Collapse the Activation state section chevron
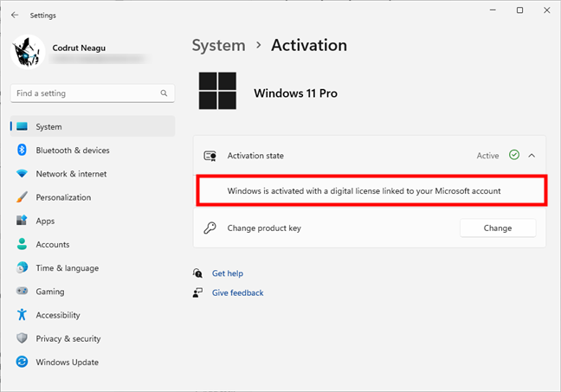 [x=532, y=156]
